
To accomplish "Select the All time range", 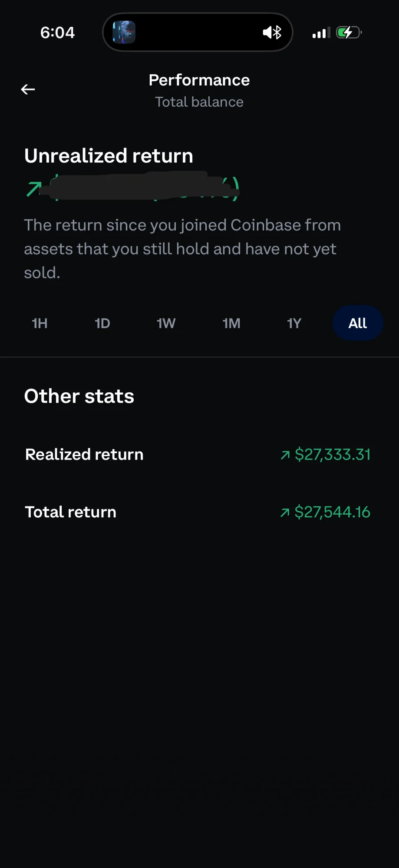I will coord(358,323).
